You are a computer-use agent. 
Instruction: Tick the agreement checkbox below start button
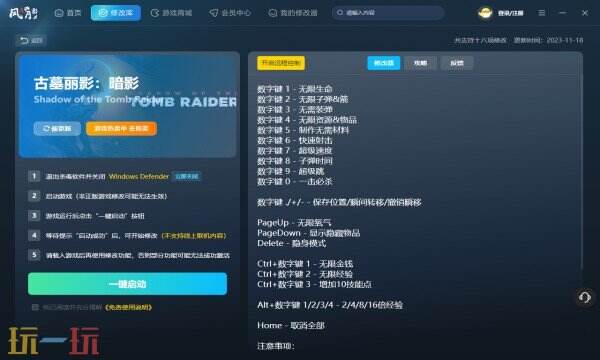[35, 307]
